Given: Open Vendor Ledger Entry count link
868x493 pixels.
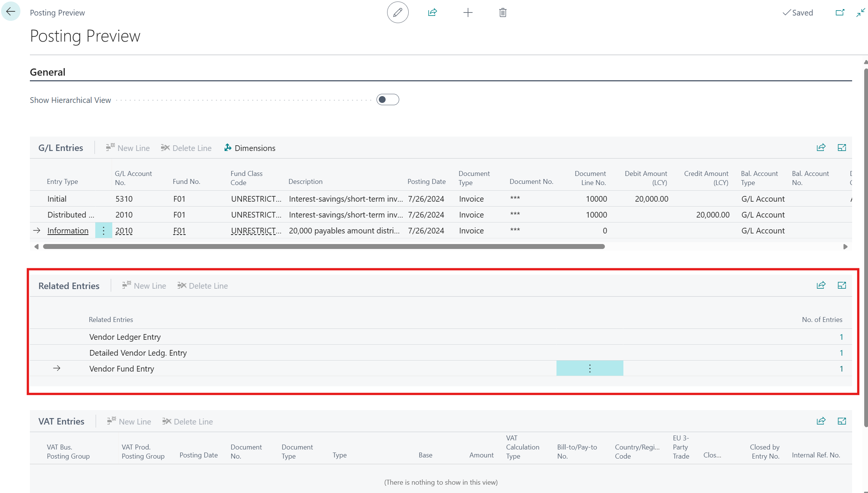Looking at the screenshot, I should click(841, 337).
